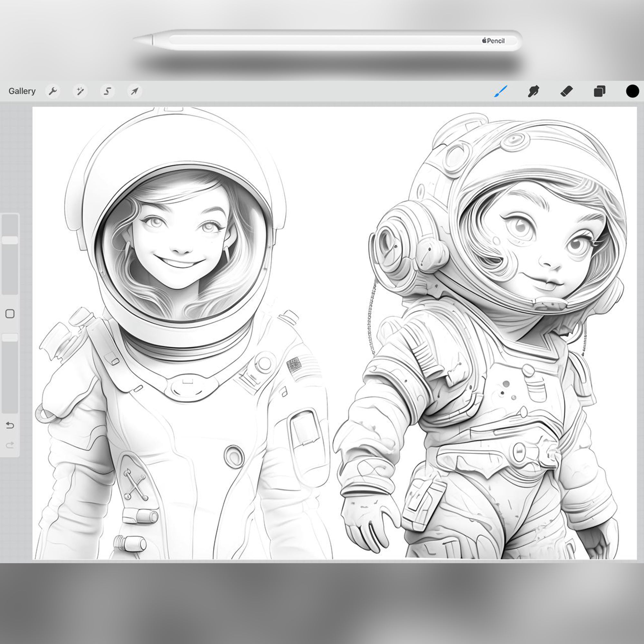Tap the sidebar Modify square button
The width and height of the screenshot is (644, 644).
(10, 313)
